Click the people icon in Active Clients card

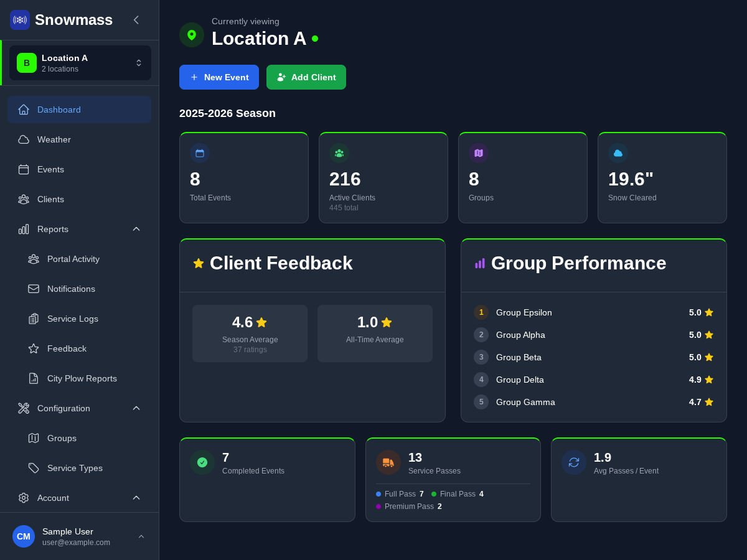coord(339,153)
